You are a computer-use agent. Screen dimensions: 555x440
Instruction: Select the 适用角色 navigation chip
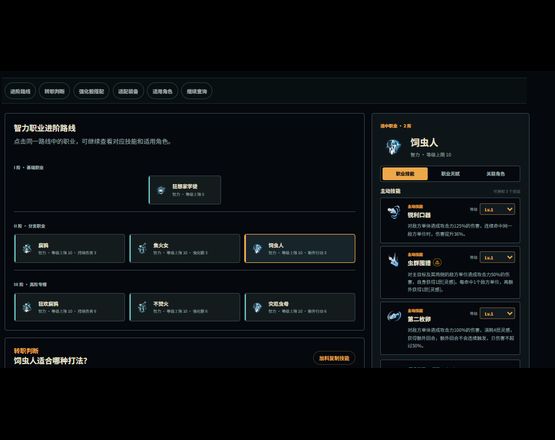click(x=162, y=91)
